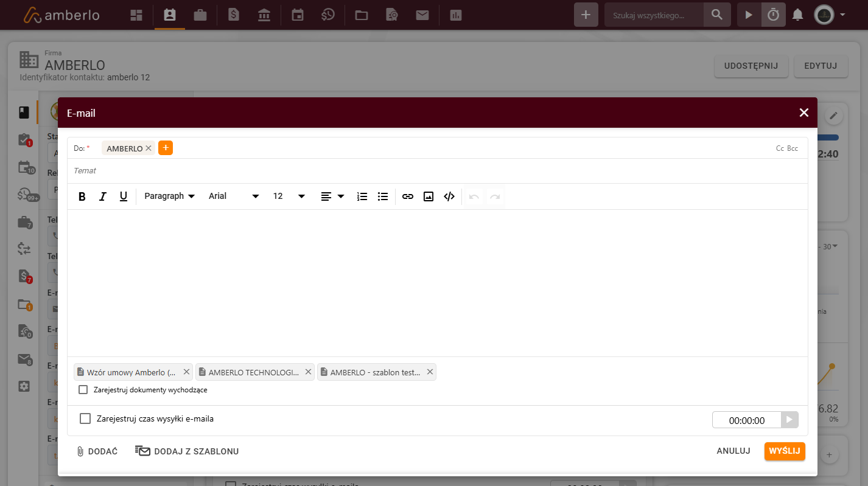Open the matters briefcase icon in top bar
Screen dimensions: 868x486
coord(200,15)
